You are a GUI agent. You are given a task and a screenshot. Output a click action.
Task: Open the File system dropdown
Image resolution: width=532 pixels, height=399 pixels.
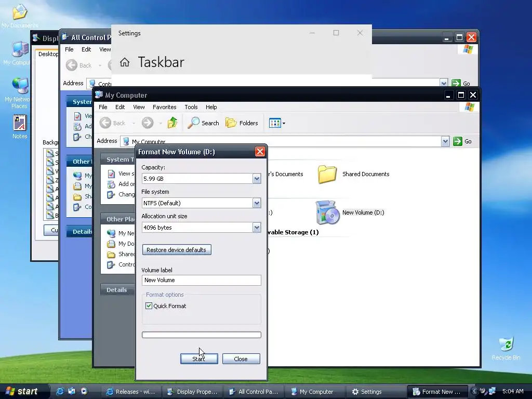(x=257, y=203)
